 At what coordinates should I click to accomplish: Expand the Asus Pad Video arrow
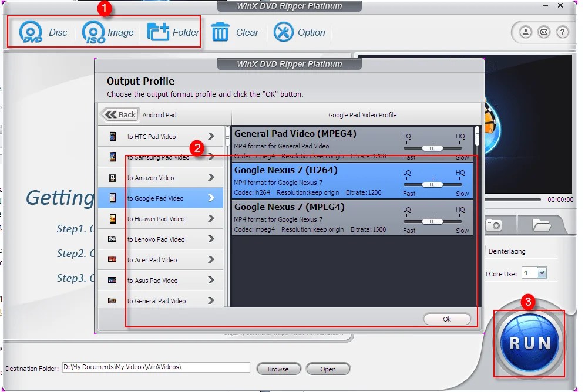(211, 280)
